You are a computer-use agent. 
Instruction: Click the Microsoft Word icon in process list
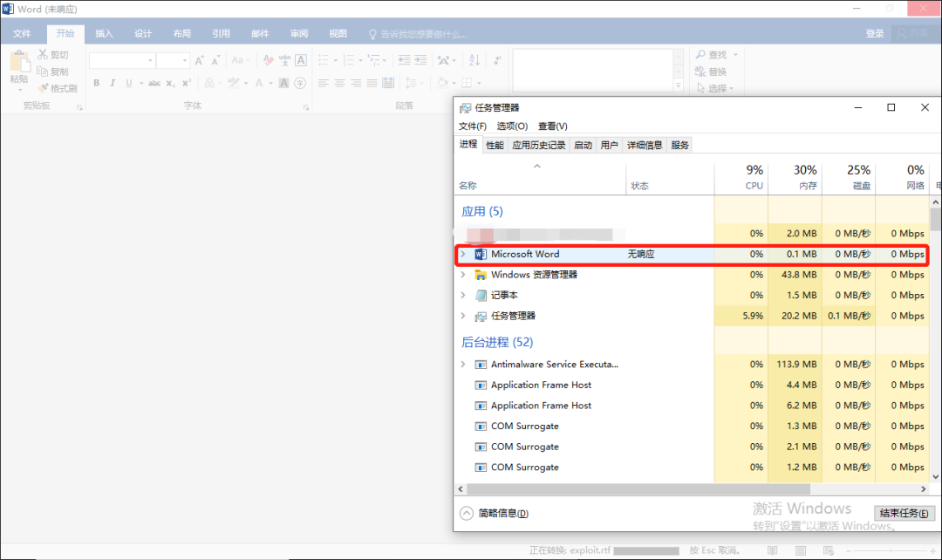480,254
